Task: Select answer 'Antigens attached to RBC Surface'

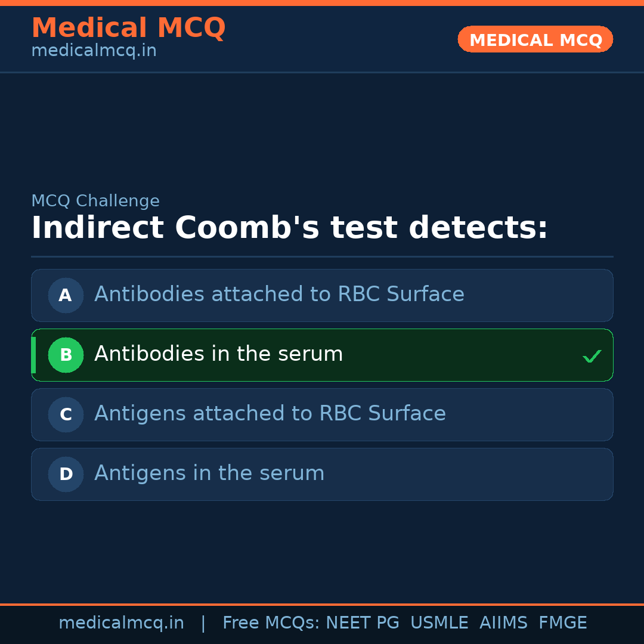Action: (x=270, y=414)
